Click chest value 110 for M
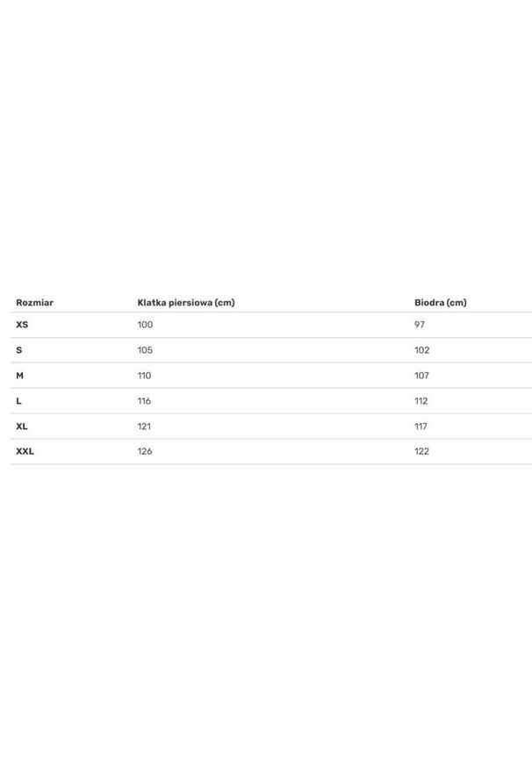Viewport: 532px width, 768px height. 144,376
